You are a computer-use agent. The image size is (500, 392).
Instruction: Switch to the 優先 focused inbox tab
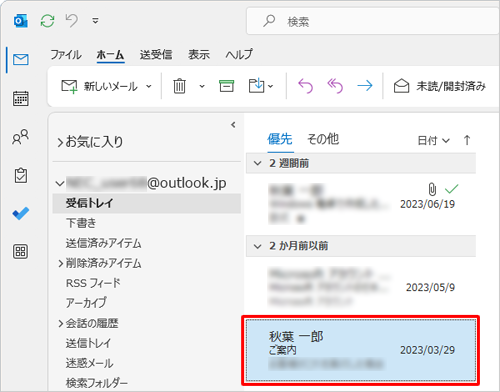click(x=280, y=139)
